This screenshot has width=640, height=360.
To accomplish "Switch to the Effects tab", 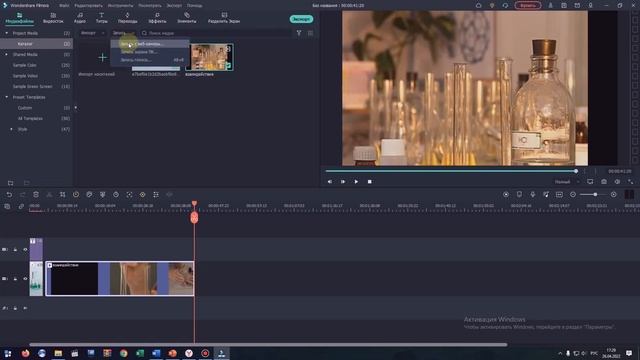I will (x=157, y=18).
